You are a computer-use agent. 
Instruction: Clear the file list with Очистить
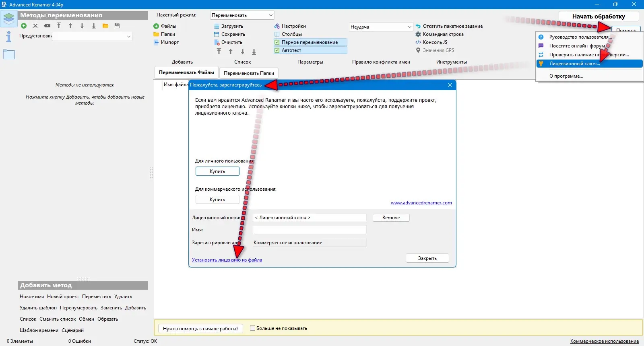228,42
